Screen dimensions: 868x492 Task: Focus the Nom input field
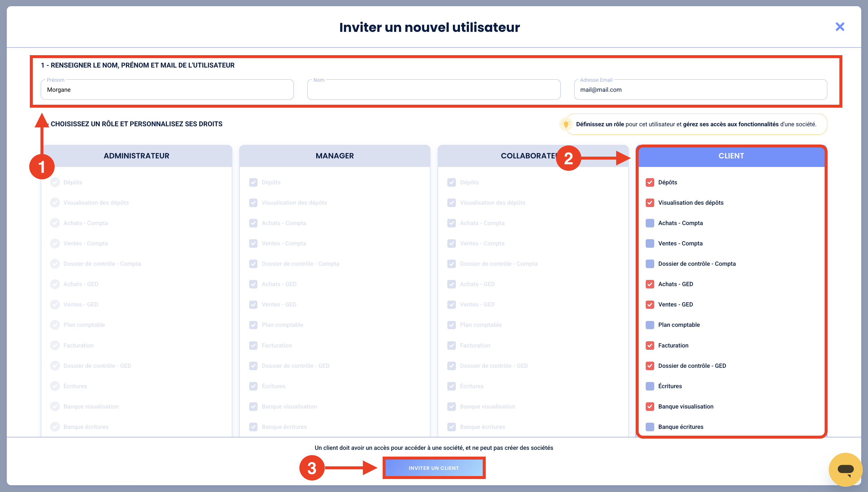(x=434, y=90)
